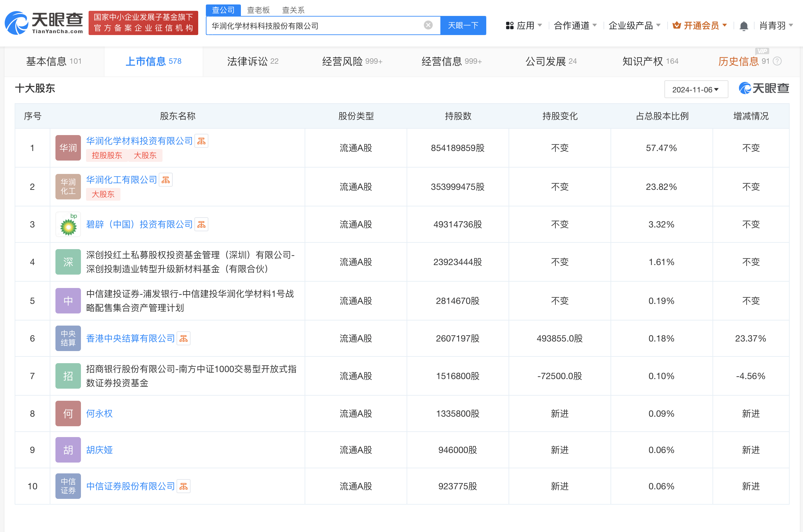
Task: Open user menu 肖青羽
Action: (776, 25)
